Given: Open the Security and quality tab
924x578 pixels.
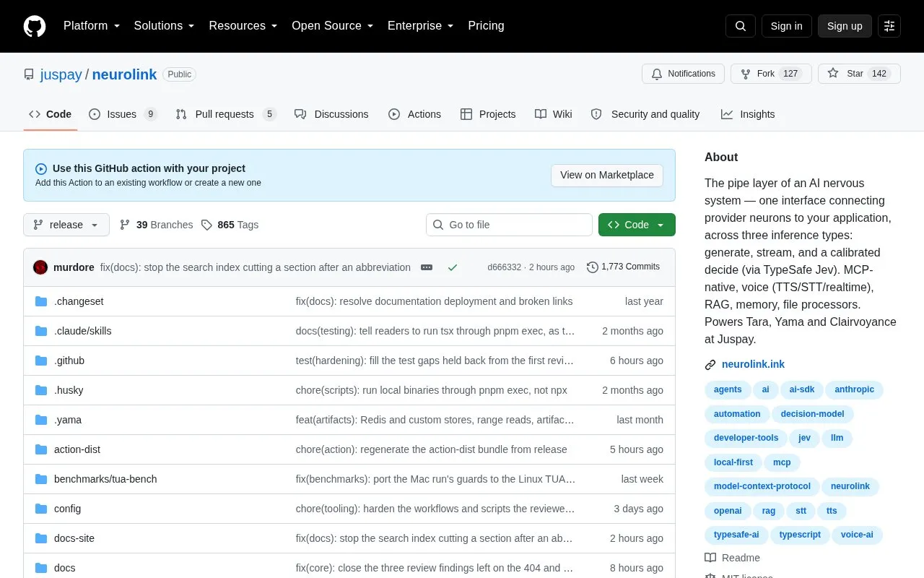Looking at the screenshot, I should 645,114.
